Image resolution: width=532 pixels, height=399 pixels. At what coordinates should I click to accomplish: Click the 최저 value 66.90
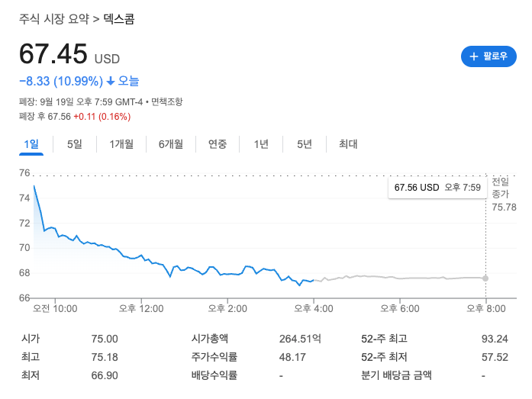105,375
